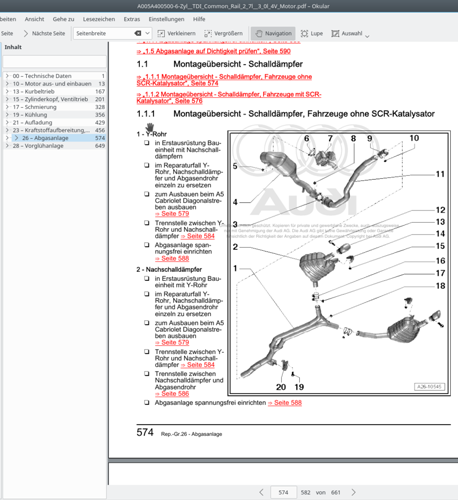Open the Seitenbreite zoom dropdown arrow
Viewport: 458px width, 500px height.
(147, 33)
